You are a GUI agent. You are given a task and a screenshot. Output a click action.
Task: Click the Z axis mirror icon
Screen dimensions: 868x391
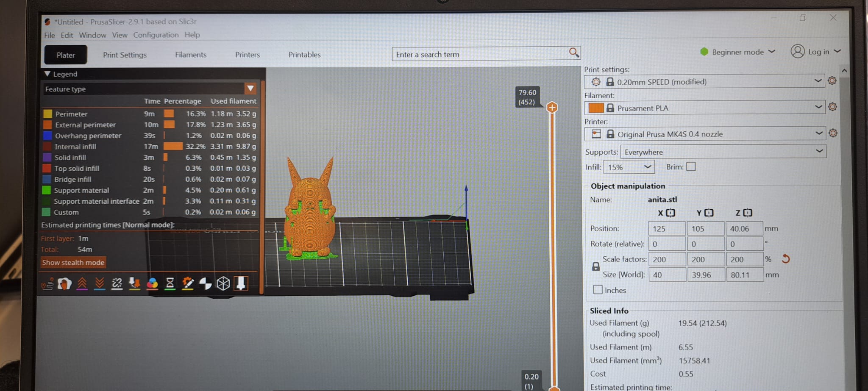click(x=748, y=213)
